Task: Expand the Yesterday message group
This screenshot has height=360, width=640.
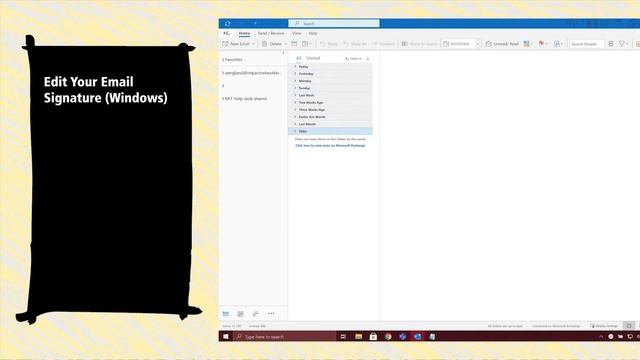Action: pos(295,73)
